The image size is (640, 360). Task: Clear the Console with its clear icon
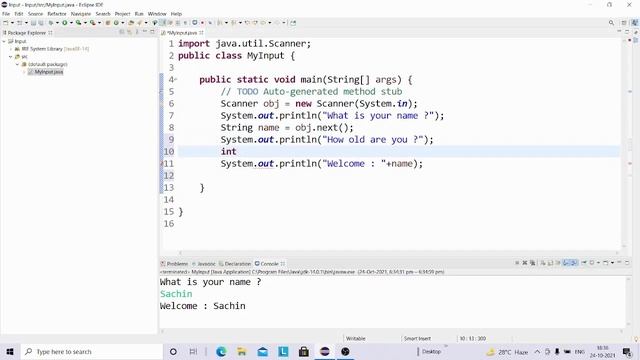(543, 263)
